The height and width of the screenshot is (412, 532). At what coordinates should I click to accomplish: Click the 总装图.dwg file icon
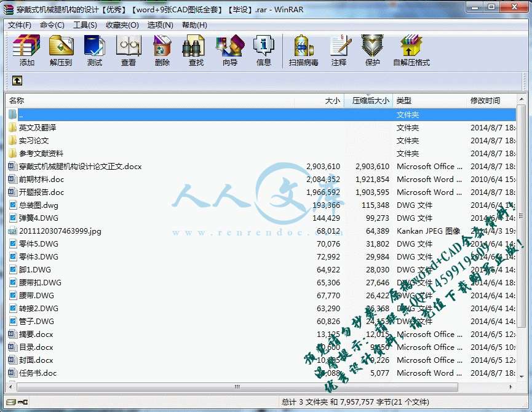pos(12,205)
